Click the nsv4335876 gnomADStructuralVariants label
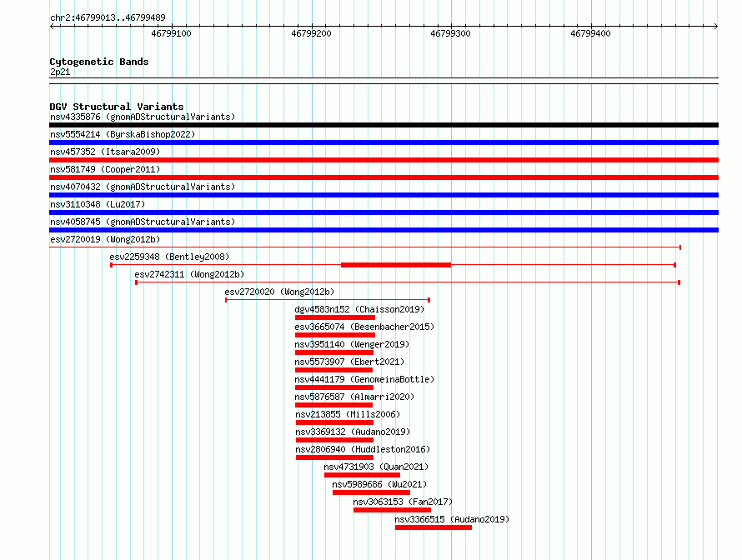The width and height of the screenshot is (742, 560). (x=143, y=117)
